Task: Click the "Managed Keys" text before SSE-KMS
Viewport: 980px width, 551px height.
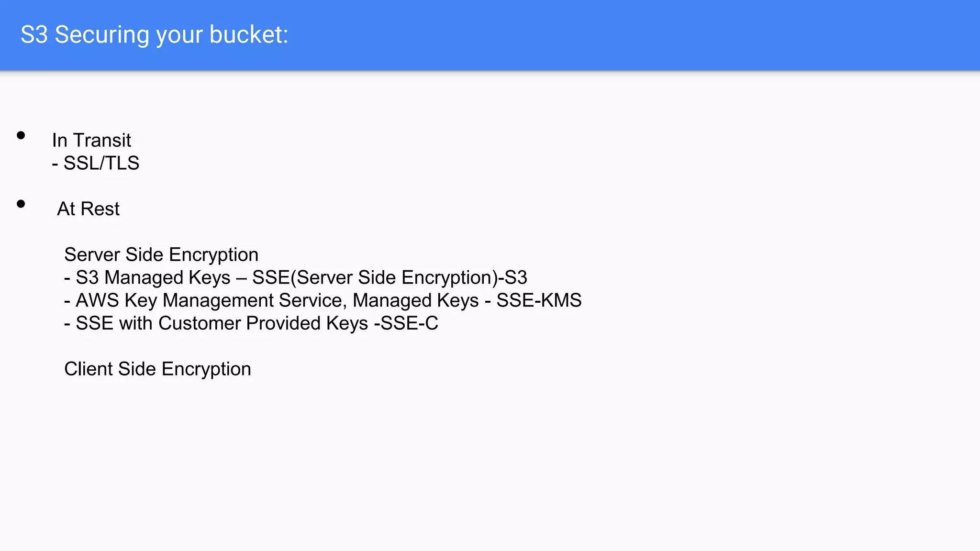Action: 415,300
